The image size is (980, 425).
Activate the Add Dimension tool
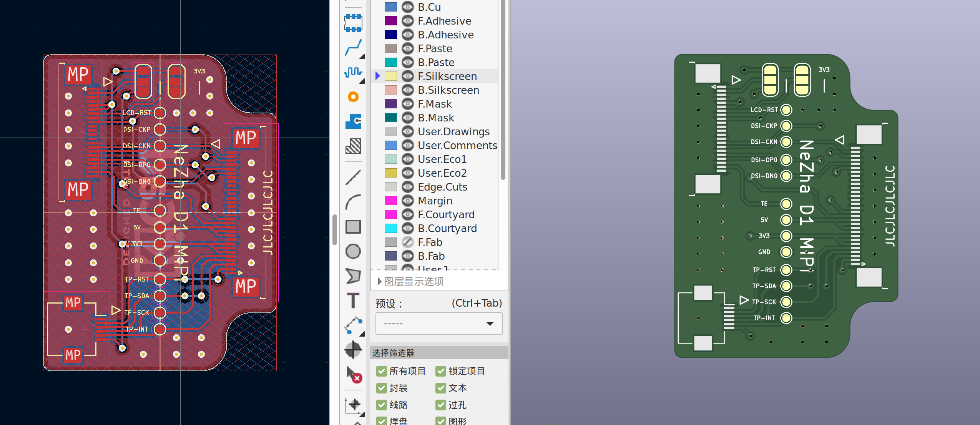353,325
